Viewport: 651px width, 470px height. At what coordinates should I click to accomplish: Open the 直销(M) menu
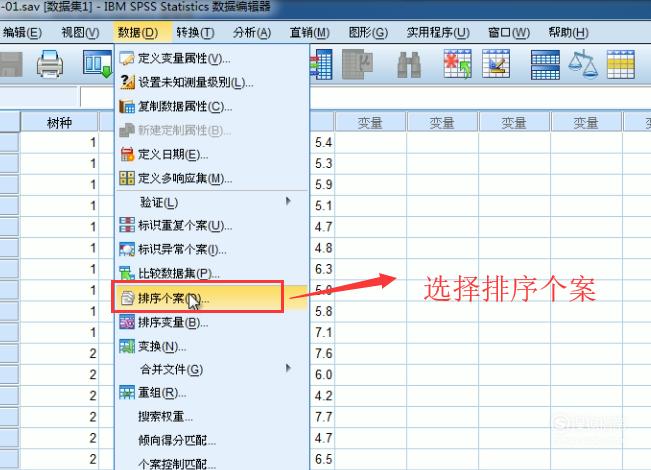point(310,32)
